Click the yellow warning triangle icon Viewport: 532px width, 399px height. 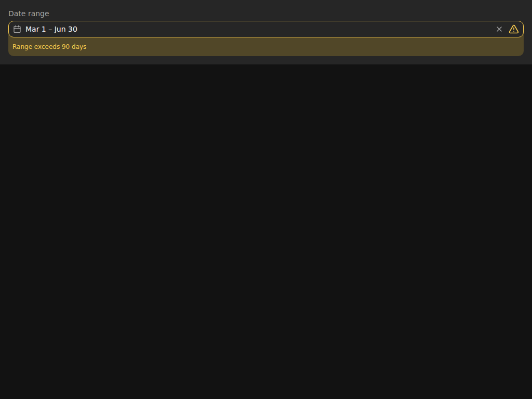click(x=514, y=29)
